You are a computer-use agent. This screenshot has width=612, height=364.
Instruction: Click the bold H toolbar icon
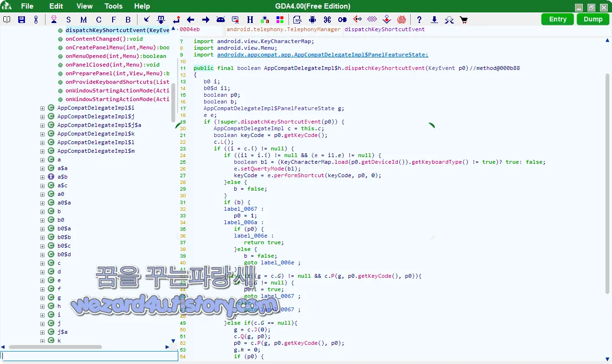tap(250, 20)
